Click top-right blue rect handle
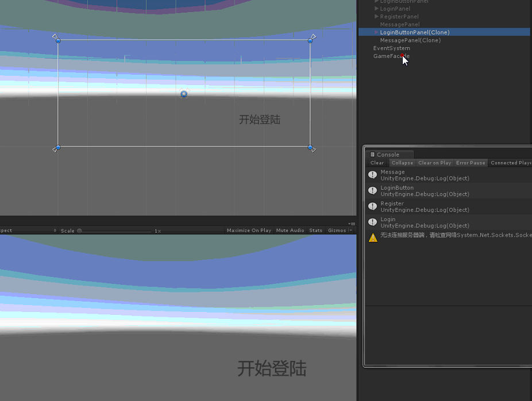This screenshot has height=401, width=532. click(310, 41)
